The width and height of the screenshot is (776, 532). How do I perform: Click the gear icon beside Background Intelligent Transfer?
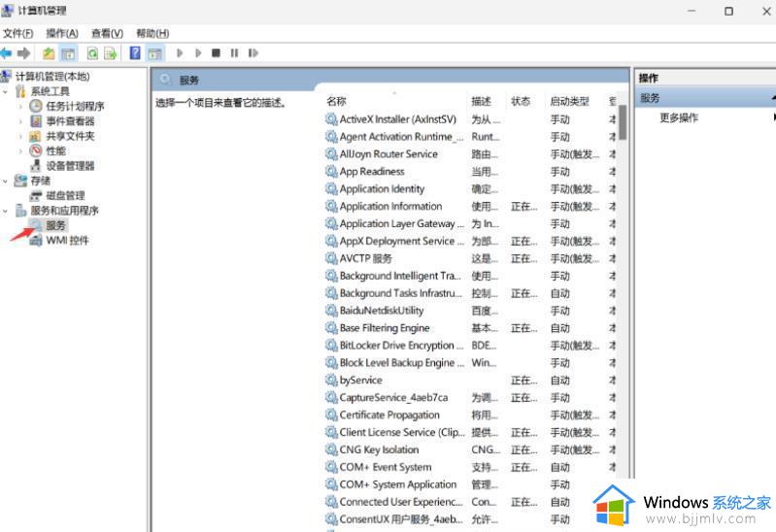coord(331,276)
